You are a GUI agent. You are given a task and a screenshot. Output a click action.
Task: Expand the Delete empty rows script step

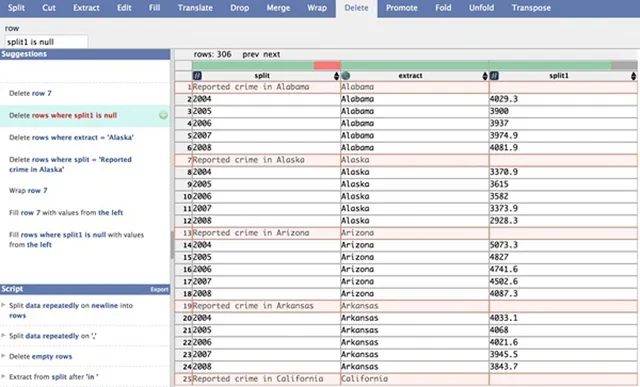coord(3,356)
